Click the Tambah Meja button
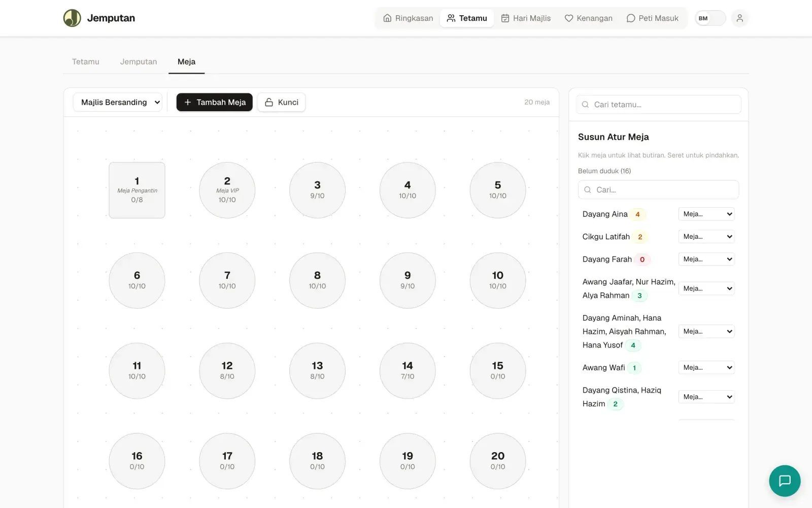The width and height of the screenshot is (812, 508). coord(214,102)
